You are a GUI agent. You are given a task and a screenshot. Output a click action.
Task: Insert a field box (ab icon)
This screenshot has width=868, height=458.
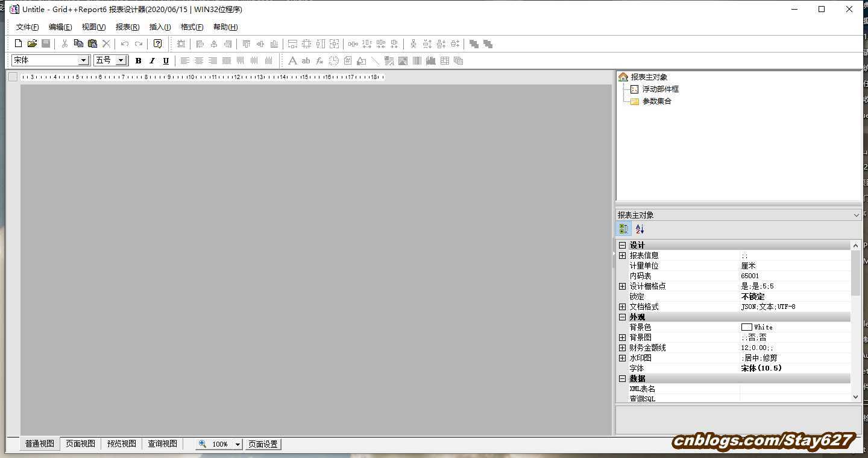tap(306, 60)
